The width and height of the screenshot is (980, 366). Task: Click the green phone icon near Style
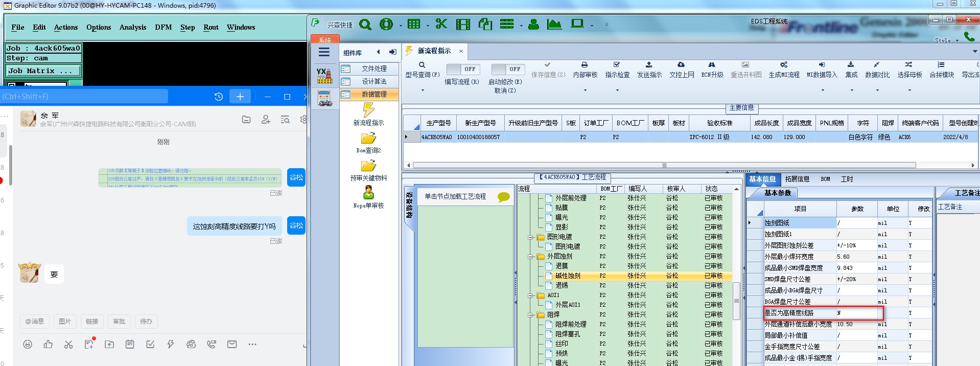969,36
